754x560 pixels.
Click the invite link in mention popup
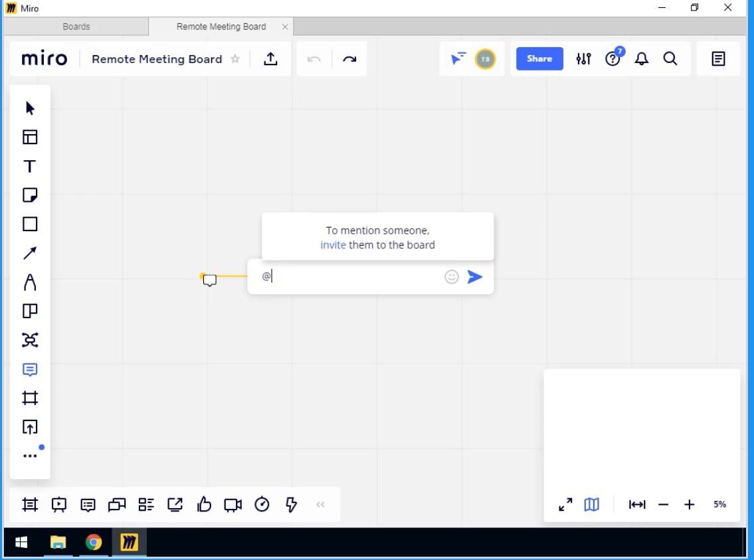click(x=333, y=244)
